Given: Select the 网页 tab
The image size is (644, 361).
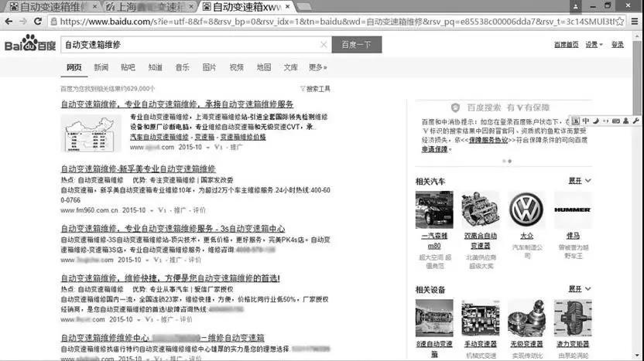Looking at the screenshot, I should pyautogui.click(x=74, y=67).
